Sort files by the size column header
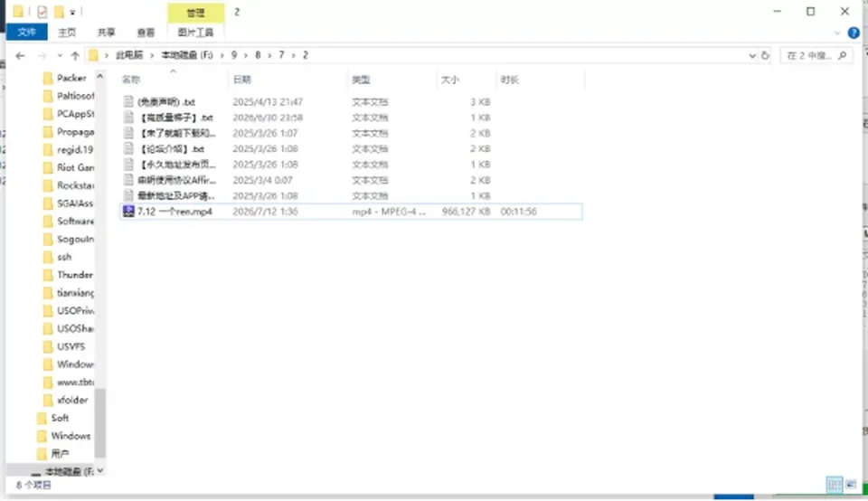This screenshot has height=501, width=868. pos(449,80)
